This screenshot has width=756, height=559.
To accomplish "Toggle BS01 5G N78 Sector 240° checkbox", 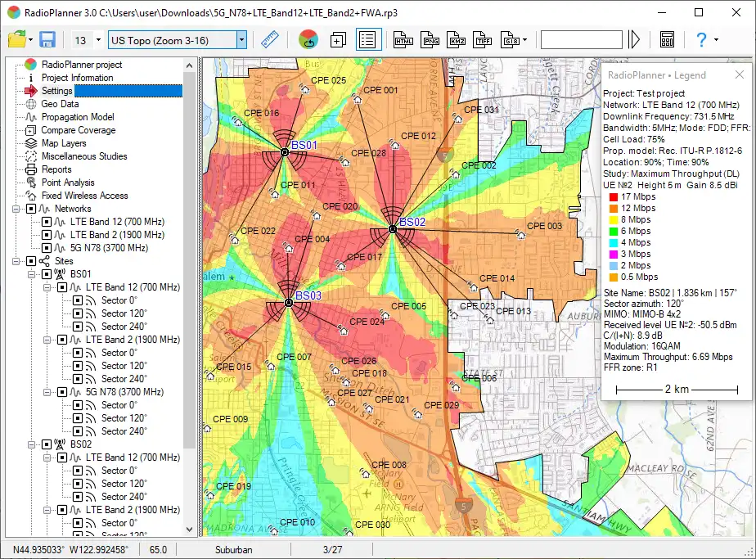I will (78, 431).
